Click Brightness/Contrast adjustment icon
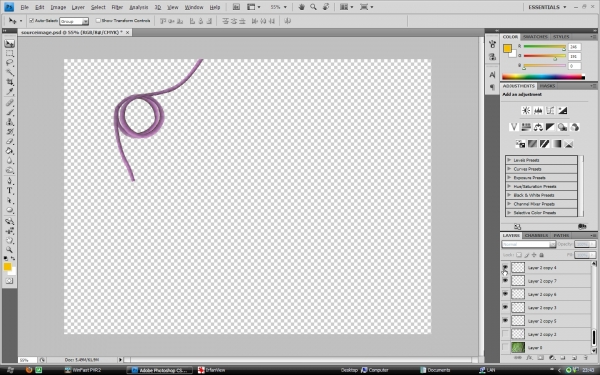600x375 pixels. [x=526, y=111]
